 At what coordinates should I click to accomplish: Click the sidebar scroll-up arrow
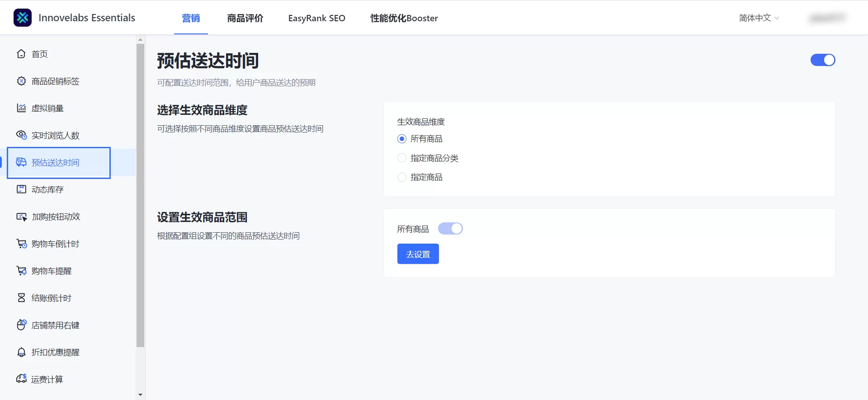coord(140,40)
